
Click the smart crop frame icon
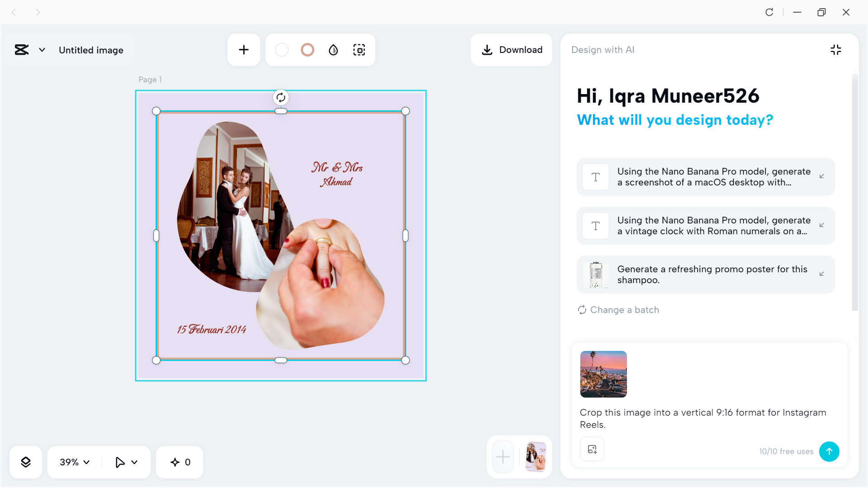(359, 50)
